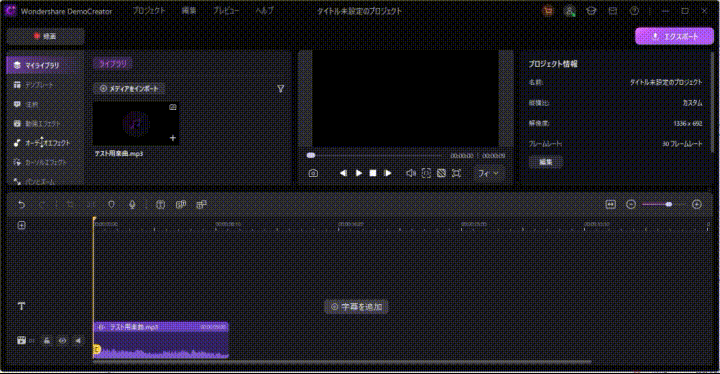720x374 pixels.
Task: Open the preview fit size dropdown
Action: pyautogui.click(x=489, y=173)
